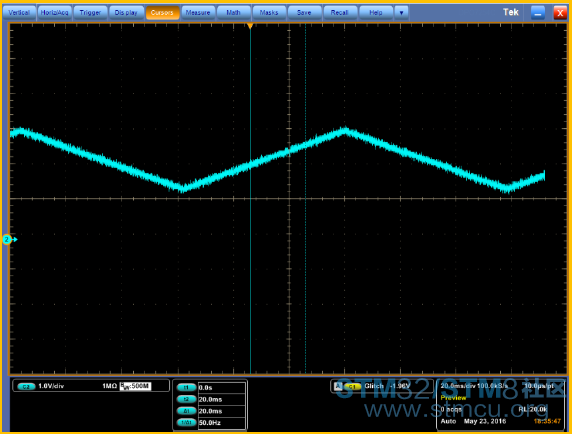
Task: Click the 10.0µs/pt resolution readout
Action: pos(539,386)
